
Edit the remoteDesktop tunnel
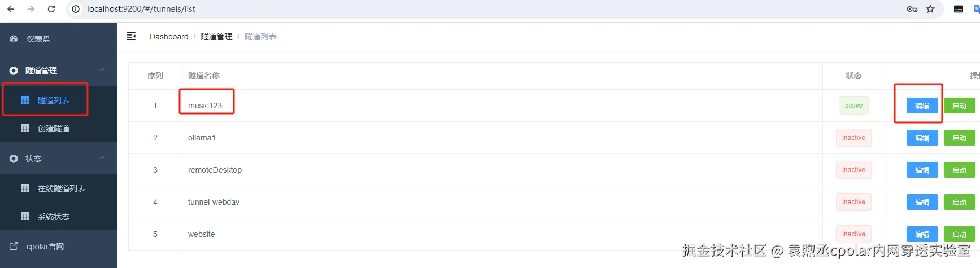(922, 170)
